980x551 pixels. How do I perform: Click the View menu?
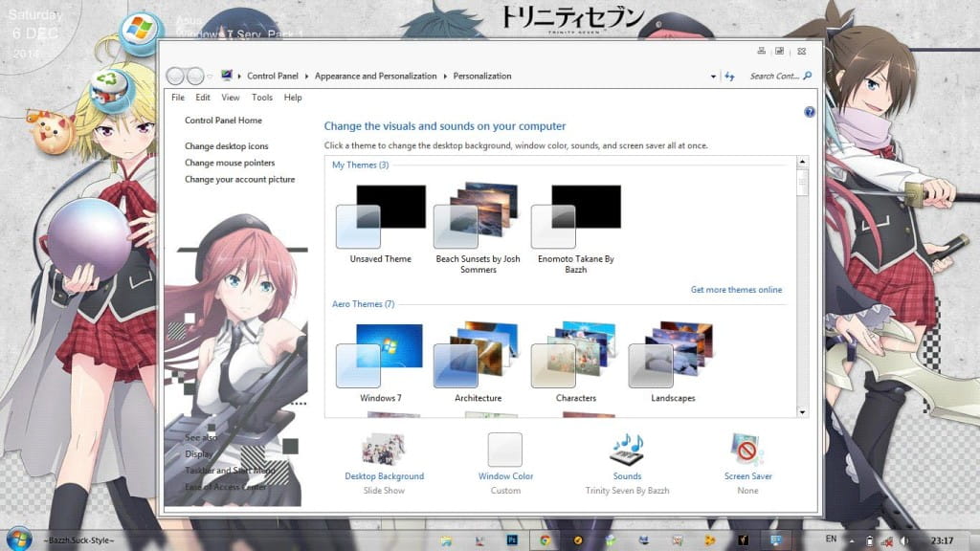[230, 97]
